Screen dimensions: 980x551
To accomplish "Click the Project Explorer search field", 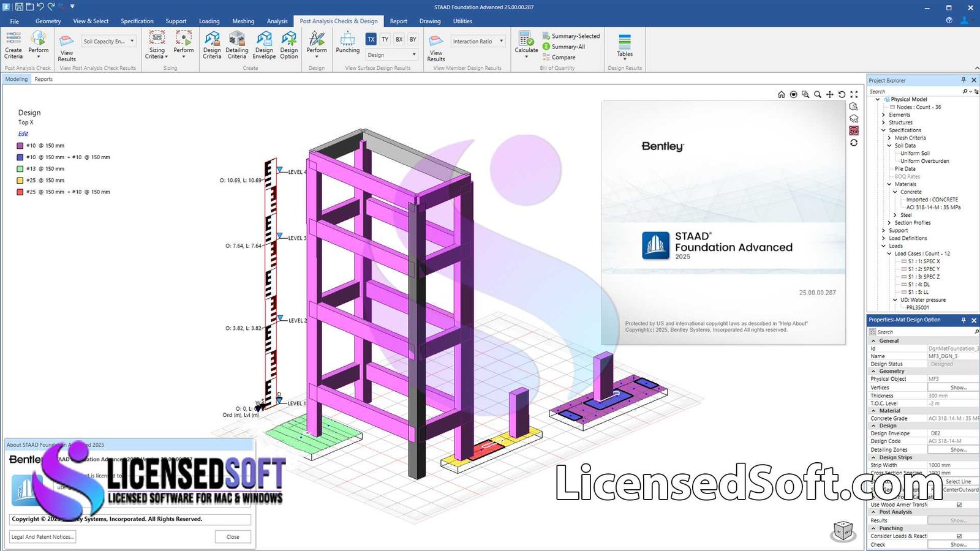I will coord(915,91).
